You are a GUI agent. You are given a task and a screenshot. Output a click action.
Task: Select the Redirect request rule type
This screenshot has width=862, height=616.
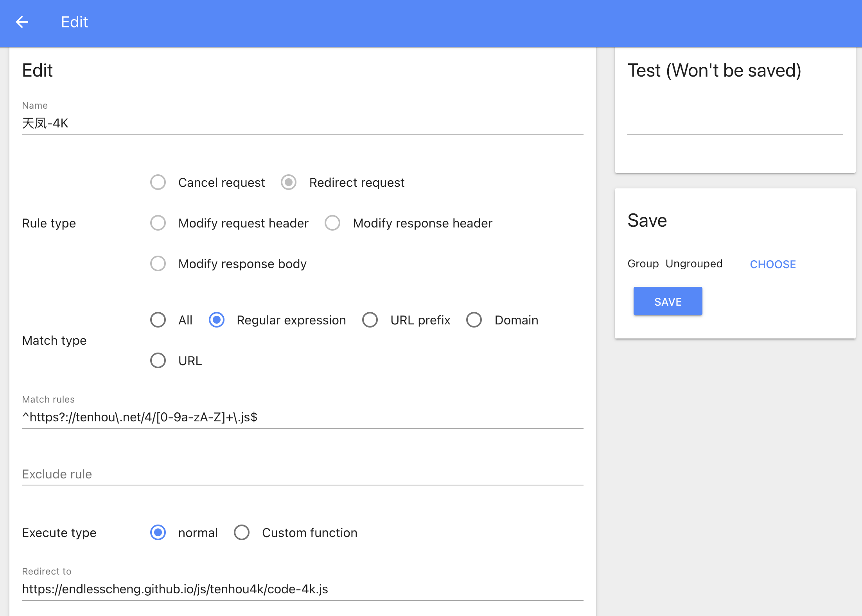289,183
